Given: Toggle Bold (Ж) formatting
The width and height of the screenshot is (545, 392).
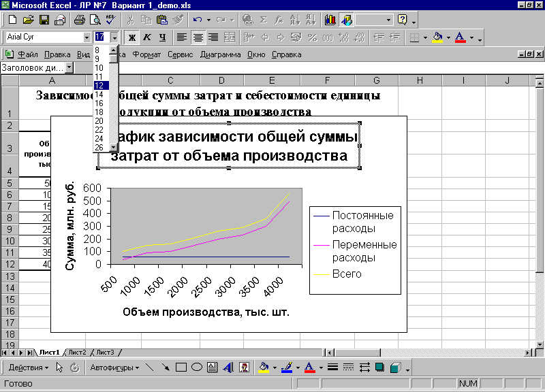Looking at the screenshot, I should pos(131,37).
